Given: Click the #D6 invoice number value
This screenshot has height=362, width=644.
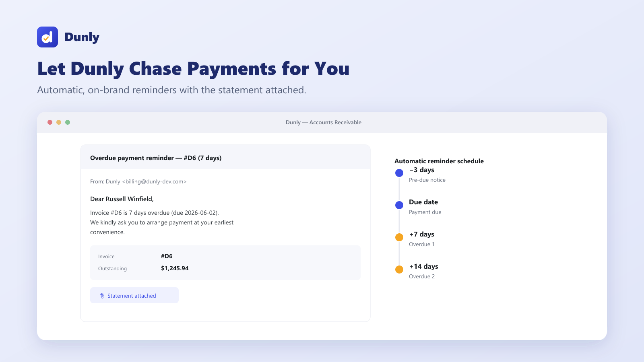Looking at the screenshot, I should [167, 256].
